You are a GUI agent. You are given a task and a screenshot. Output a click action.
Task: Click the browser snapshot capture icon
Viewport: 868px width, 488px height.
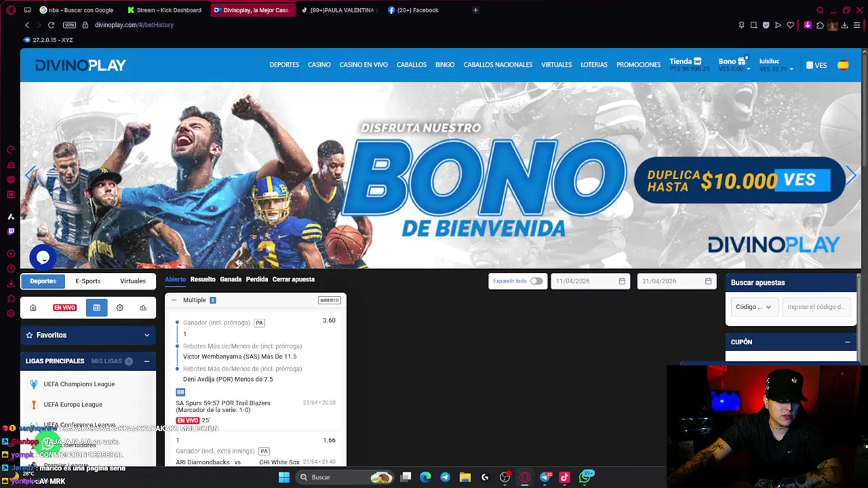point(753,25)
